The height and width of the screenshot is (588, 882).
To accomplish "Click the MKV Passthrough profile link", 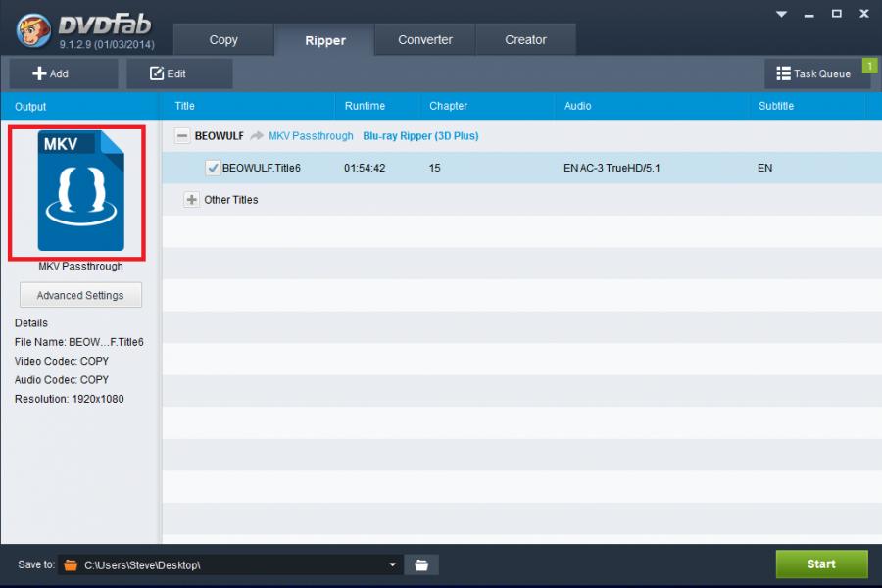I will coord(311,136).
